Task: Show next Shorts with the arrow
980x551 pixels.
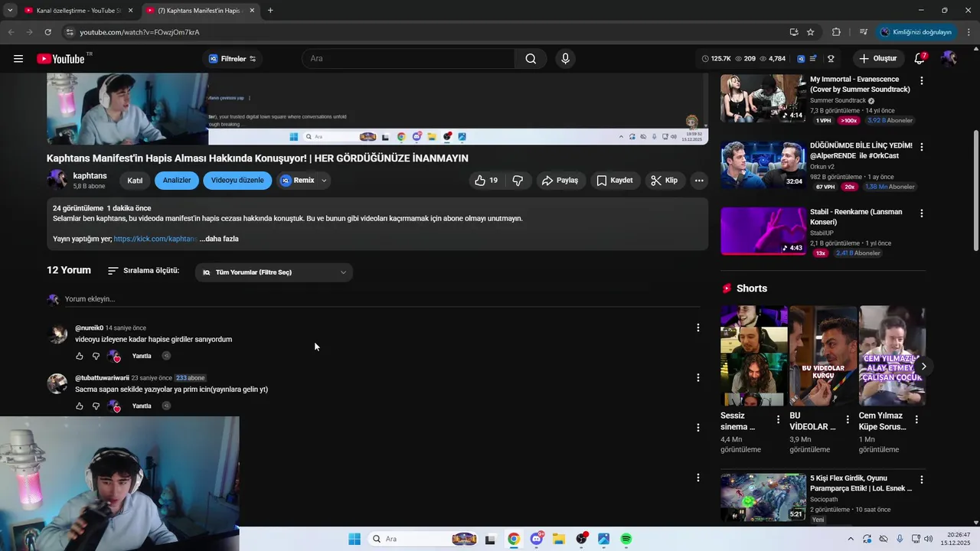Action: tap(923, 367)
